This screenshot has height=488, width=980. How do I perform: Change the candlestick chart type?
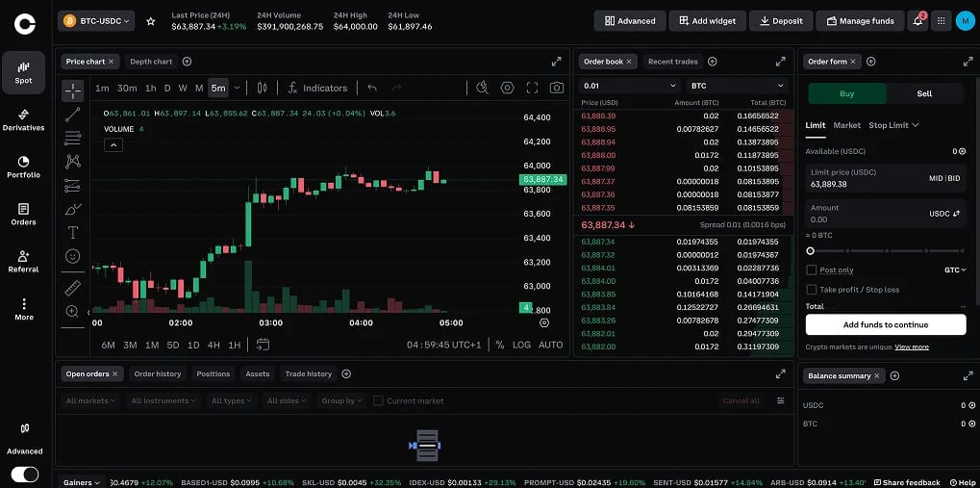click(262, 89)
